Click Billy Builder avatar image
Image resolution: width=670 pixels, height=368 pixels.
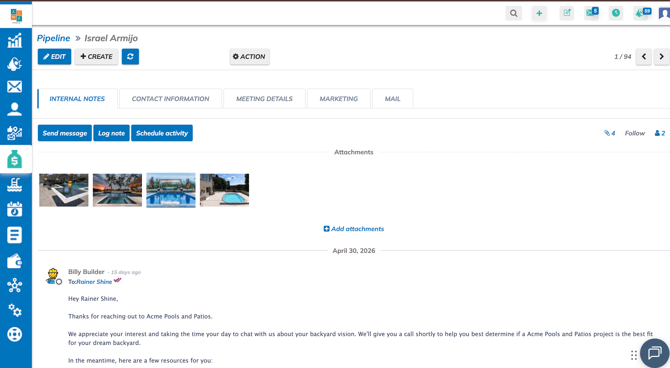[53, 276]
